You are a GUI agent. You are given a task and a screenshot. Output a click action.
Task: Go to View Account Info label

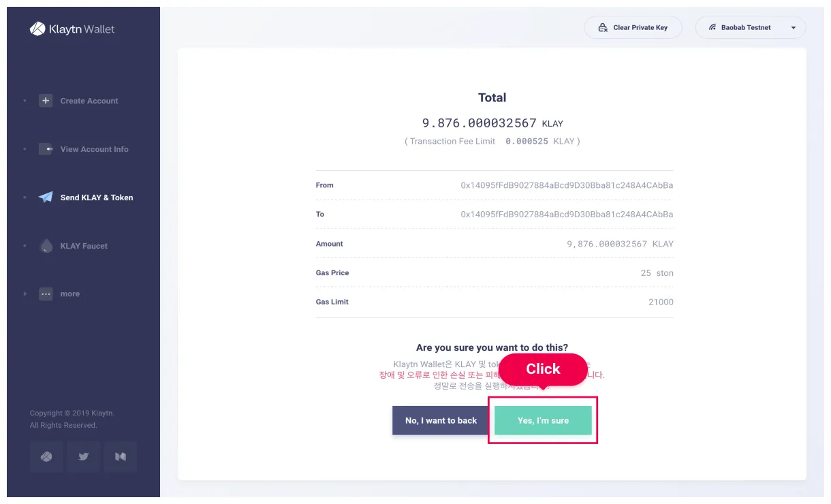(x=94, y=149)
